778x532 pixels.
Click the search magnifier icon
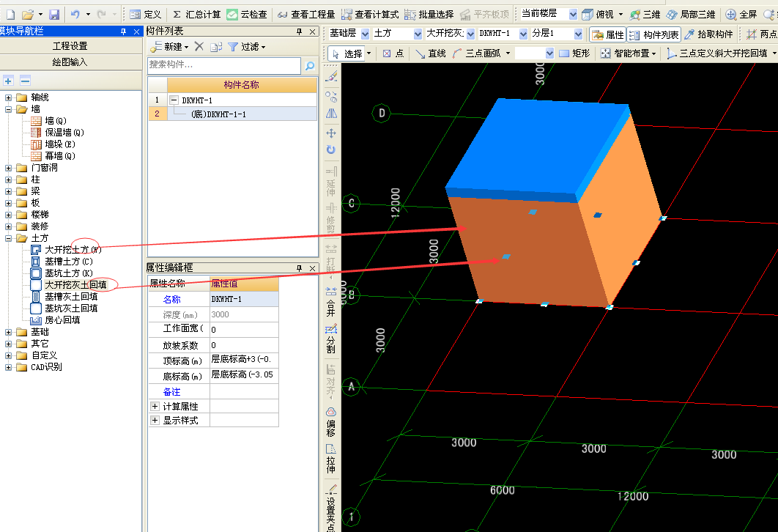(310, 65)
